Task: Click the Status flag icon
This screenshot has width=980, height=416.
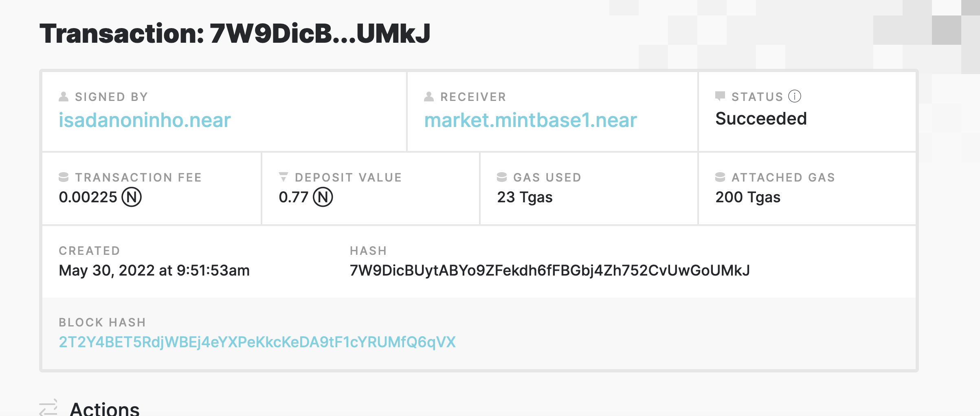Action: point(720,96)
